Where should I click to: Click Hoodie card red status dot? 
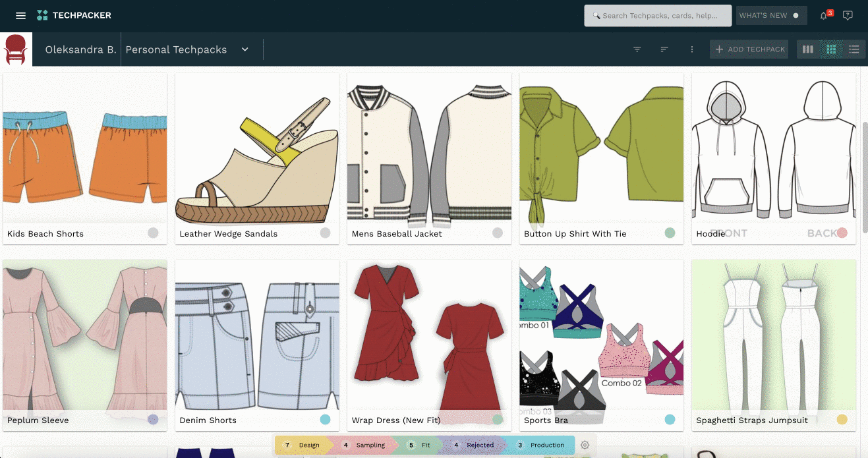click(x=842, y=233)
